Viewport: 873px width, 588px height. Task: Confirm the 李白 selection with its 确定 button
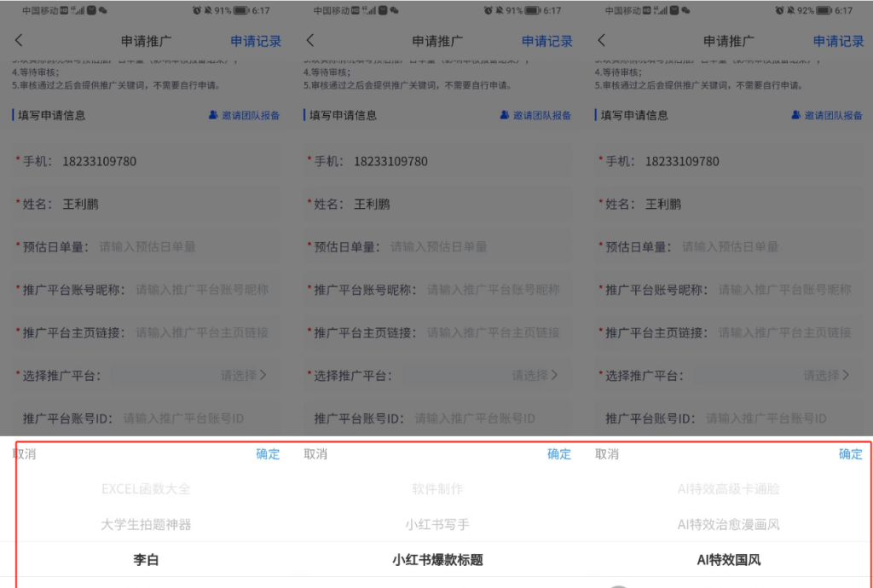[268, 454]
